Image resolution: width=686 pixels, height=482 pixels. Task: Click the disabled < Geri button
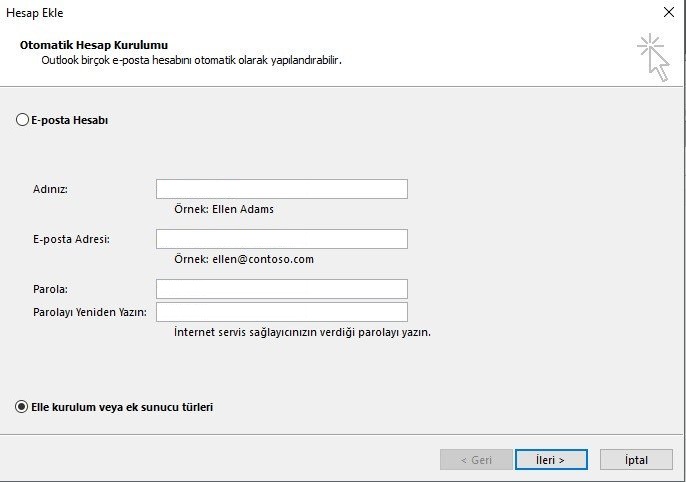[x=476, y=460]
